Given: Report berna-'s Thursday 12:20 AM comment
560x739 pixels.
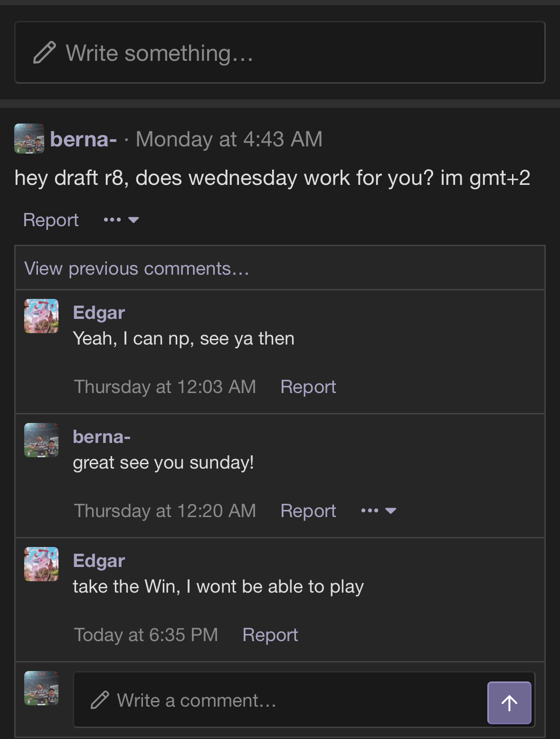Looking at the screenshot, I should (x=308, y=511).
